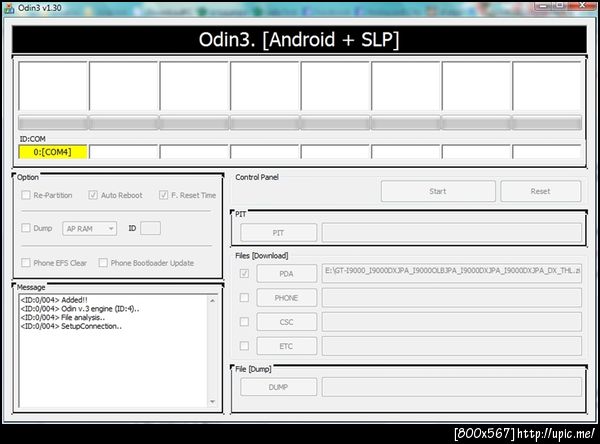Check the ETC file checkbox
Screen dimensions: 600x444
(244, 346)
